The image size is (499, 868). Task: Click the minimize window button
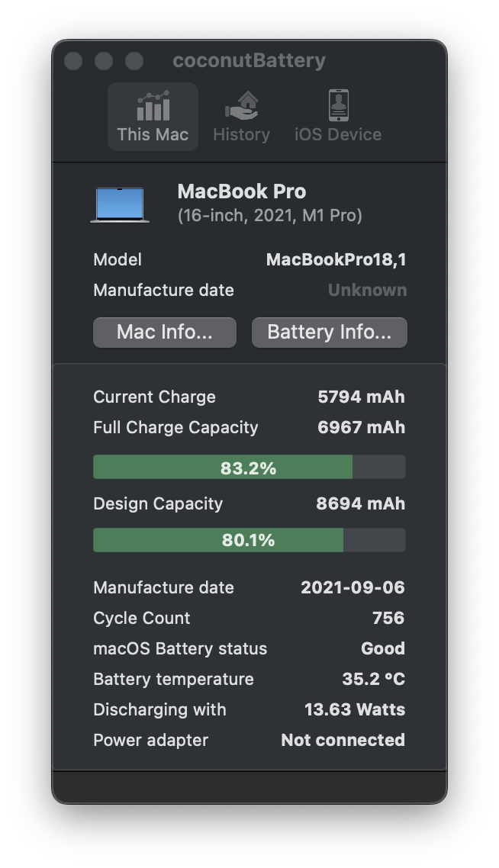point(104,61)
